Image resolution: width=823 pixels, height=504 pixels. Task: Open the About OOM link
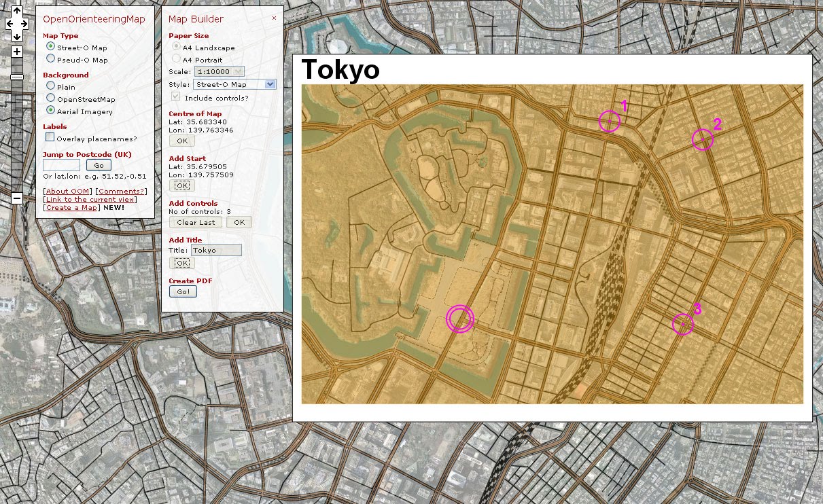(67, 191)
